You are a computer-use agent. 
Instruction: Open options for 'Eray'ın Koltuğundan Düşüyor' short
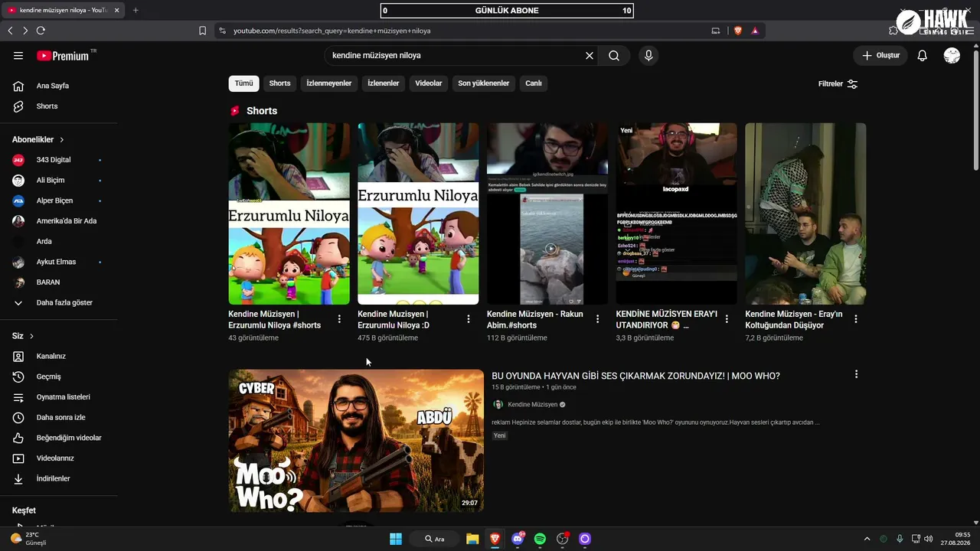point(856,319)
